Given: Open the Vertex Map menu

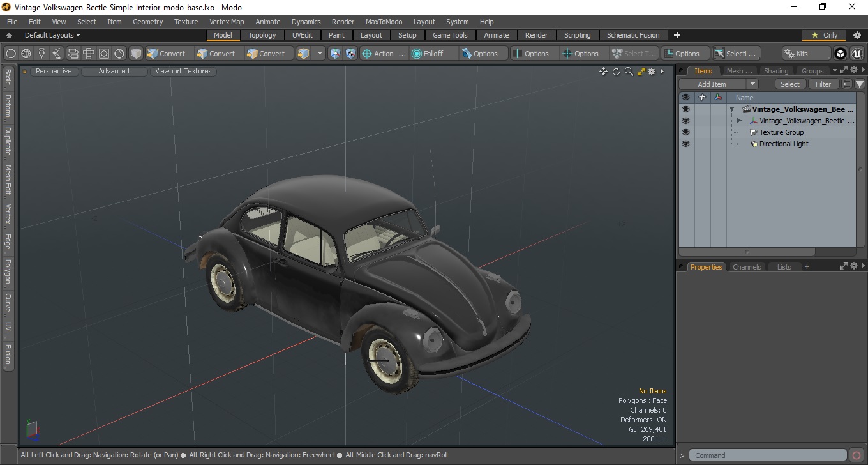Looking at the screenshot, I should 227,22.
